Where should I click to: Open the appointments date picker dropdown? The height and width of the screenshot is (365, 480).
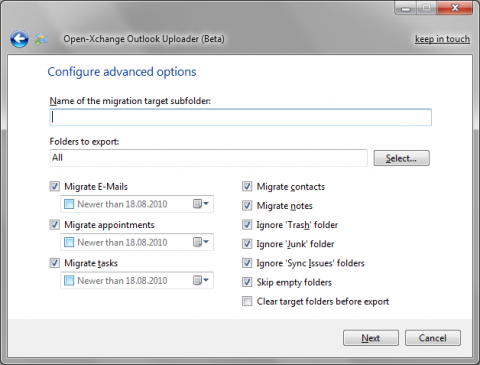tap(201, 242)
